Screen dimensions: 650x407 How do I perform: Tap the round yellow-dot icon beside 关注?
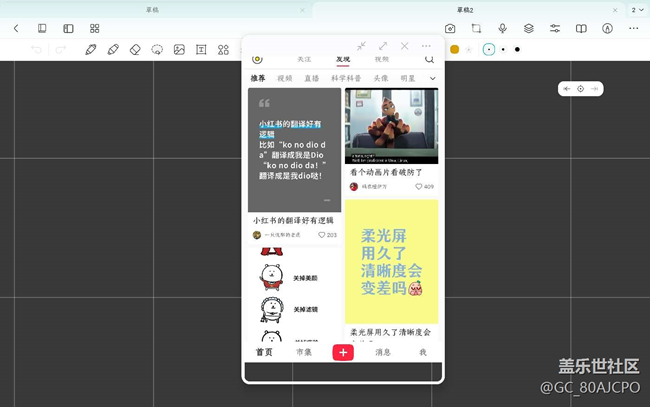pos(257,59)
